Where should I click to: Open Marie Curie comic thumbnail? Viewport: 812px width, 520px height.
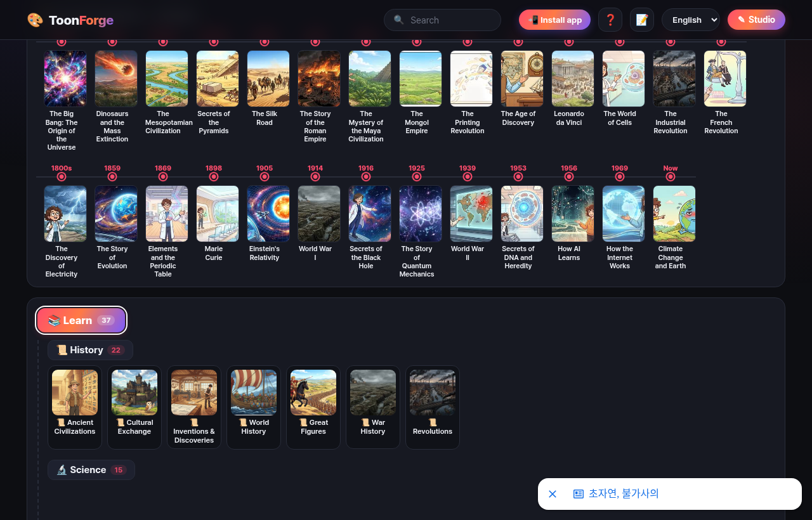coord(218,214)
